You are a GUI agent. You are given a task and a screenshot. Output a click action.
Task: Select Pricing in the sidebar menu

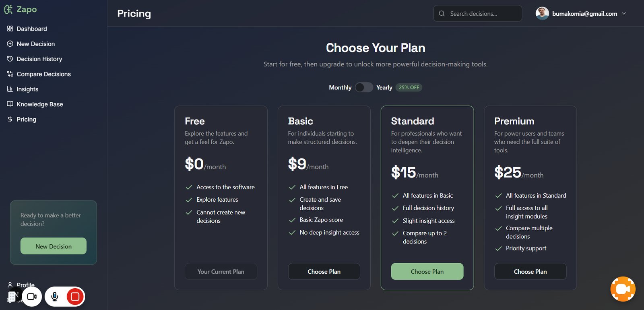tap(22, 119)
